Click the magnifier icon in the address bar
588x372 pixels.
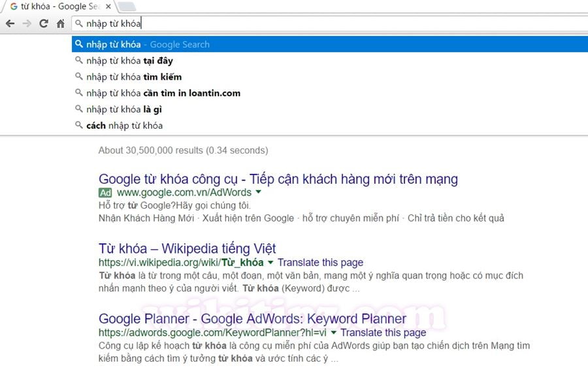[x=79, y=24]
